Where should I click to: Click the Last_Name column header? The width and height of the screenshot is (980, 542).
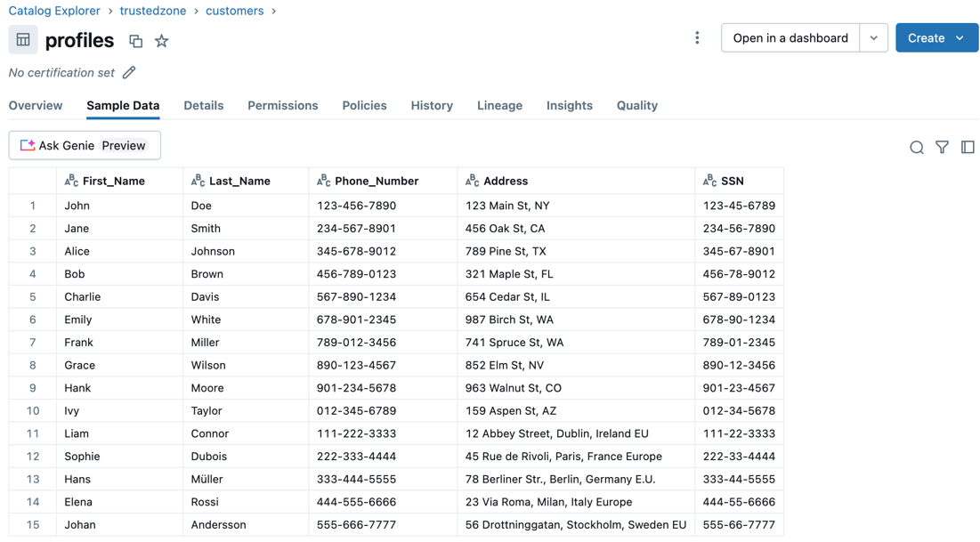pos(247,182)
